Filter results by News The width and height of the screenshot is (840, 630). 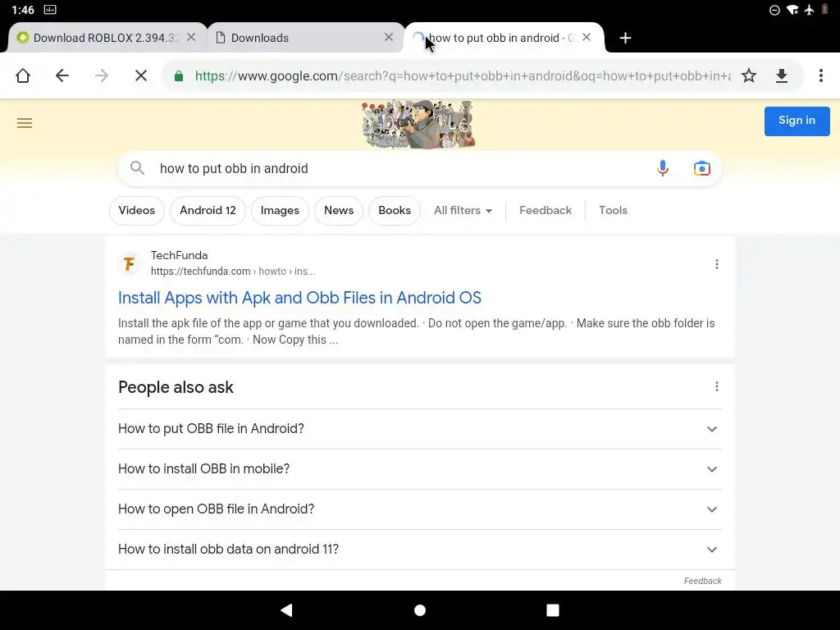[x=339, y=211]
